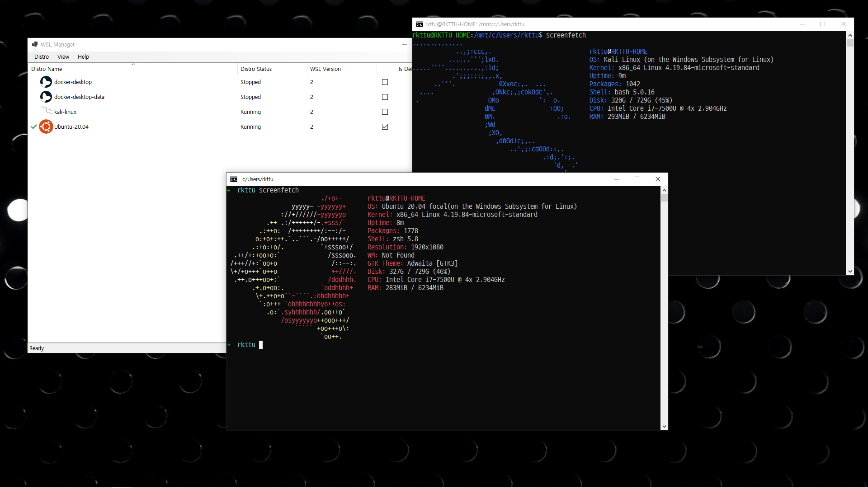Viewport: 868px width, 488px height.
Task: Open the View menu
Action: (x=63, y=57)
